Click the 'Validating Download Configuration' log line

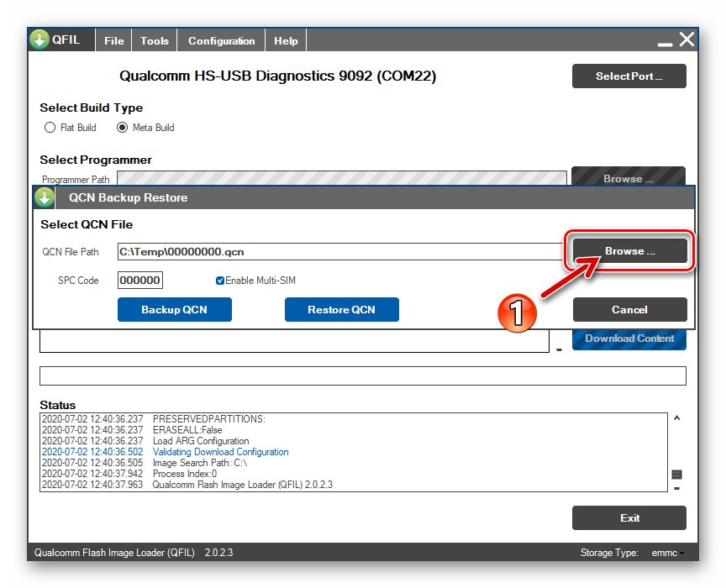(220, 452)
